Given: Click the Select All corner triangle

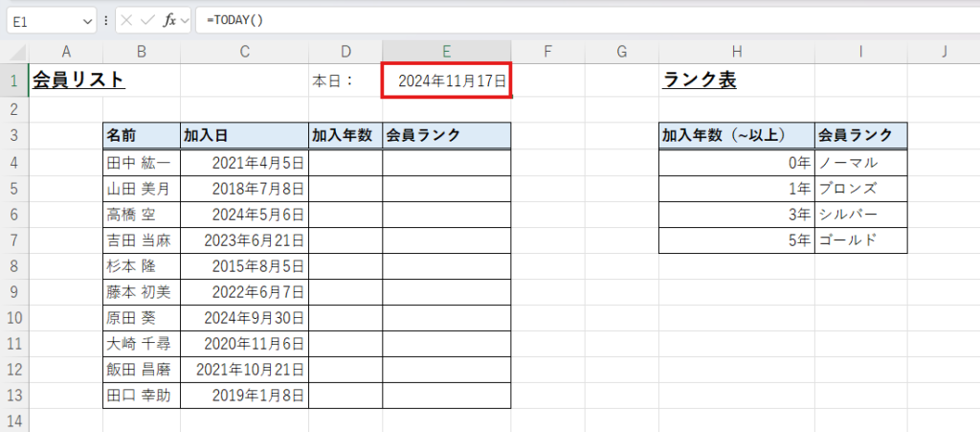Looking at the screenshot, I should pos(14,52).
